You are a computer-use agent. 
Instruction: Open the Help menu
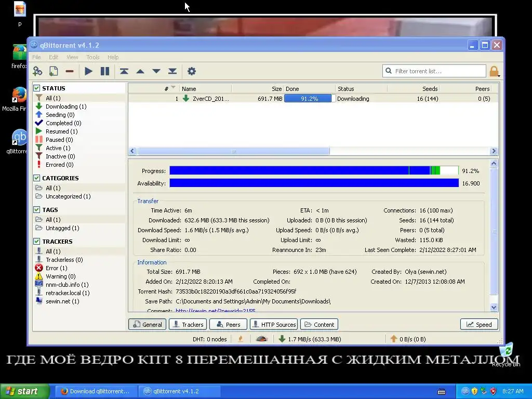[x=113, y=57]
